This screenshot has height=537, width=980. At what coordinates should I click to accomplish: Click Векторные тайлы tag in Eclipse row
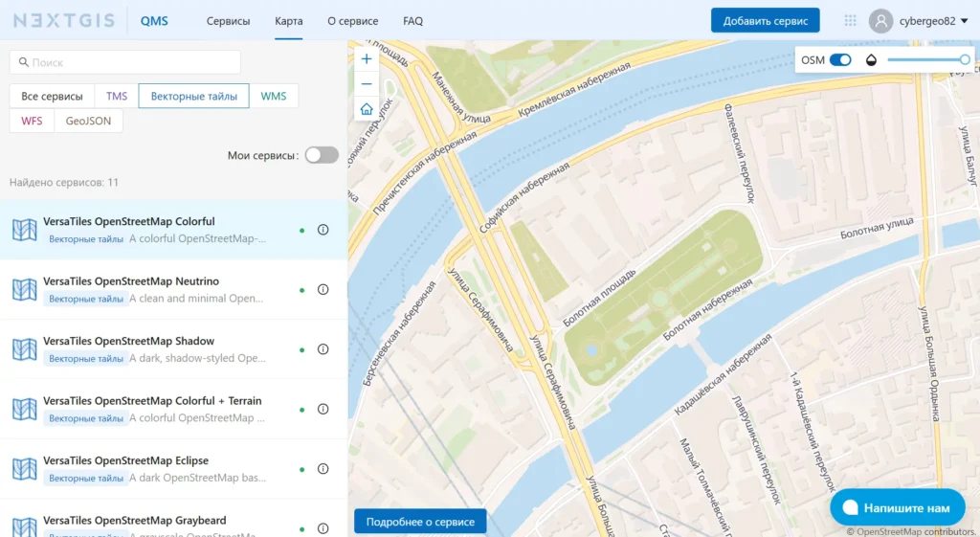click(86, 479)
